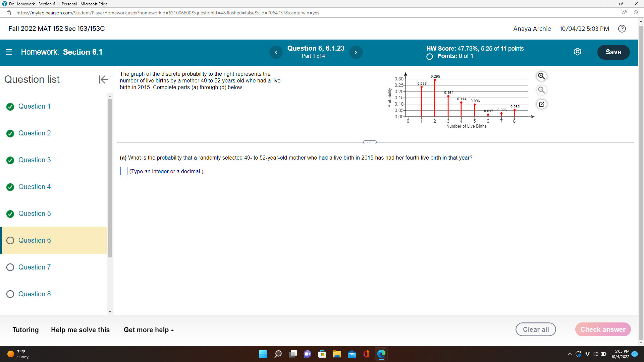
Task: Save the homework progress
Action: pos(613,52)
